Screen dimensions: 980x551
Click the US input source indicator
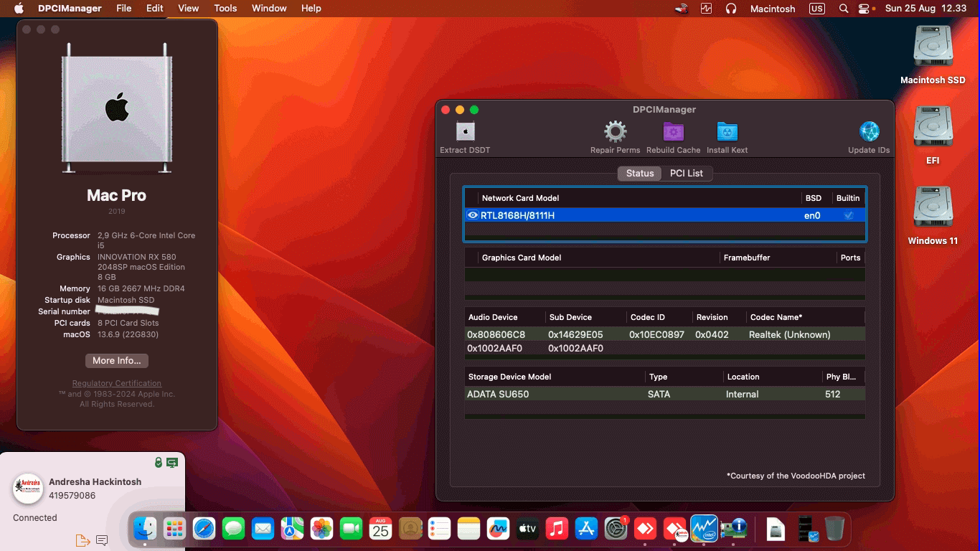pos(816,9)
